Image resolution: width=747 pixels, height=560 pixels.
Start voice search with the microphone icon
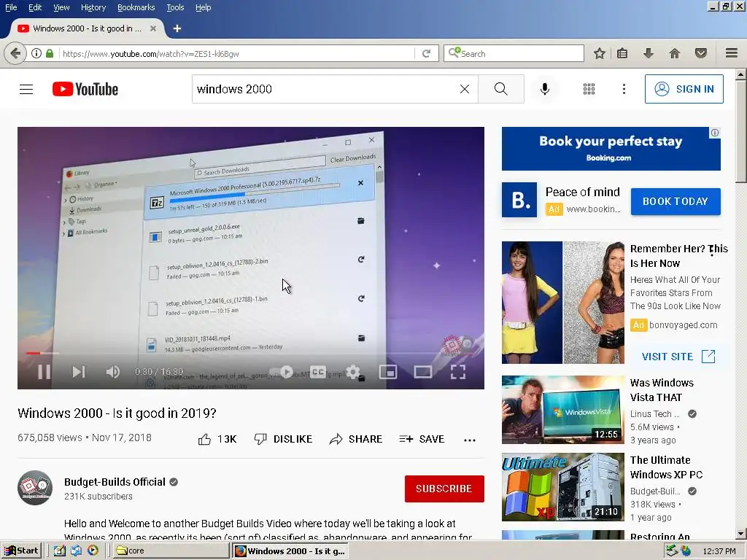(x=545, y=89)
